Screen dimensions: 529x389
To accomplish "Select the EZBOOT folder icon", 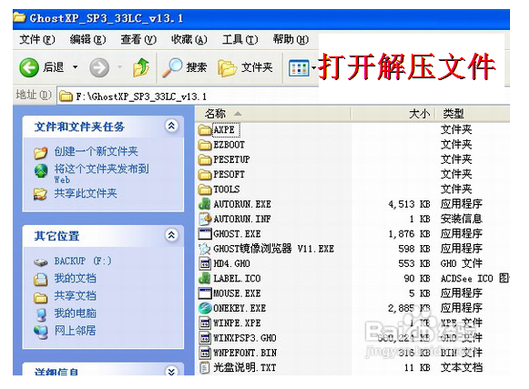I will pyautogui.click(x=204, y=145).
